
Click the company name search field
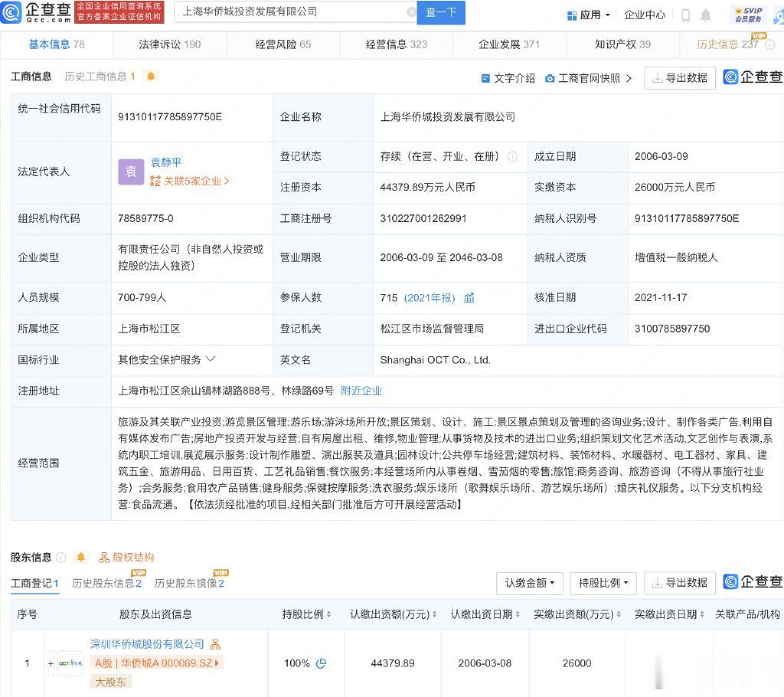pos(295,12)
